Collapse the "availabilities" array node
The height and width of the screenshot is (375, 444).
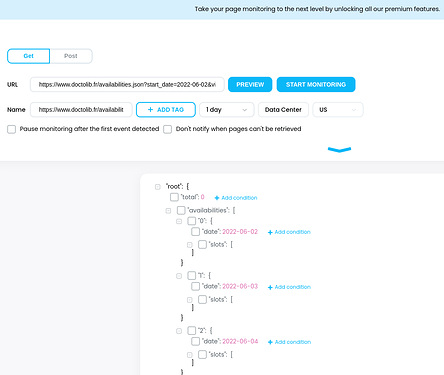point(168,211)
